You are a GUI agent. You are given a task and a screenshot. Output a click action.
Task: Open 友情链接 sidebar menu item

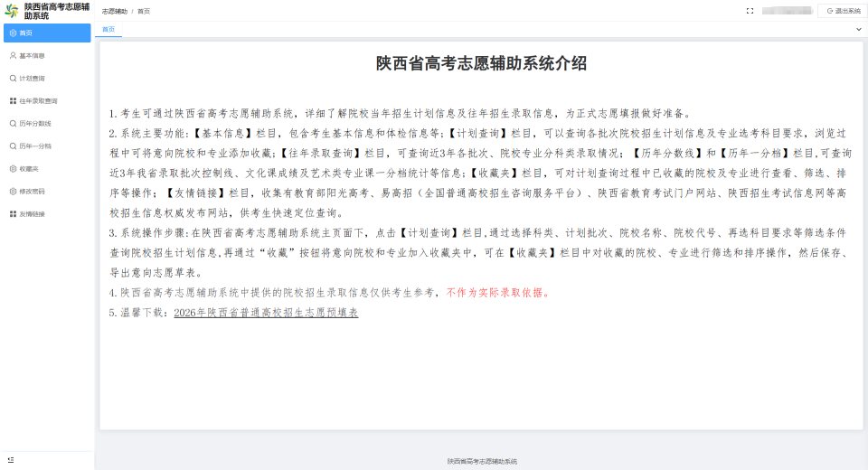[47, 214]
